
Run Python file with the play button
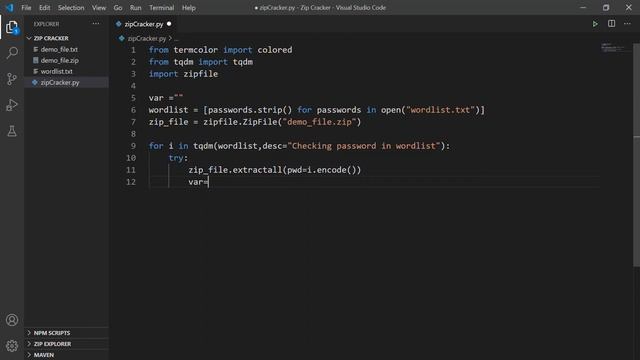click(x=595, y=24)
